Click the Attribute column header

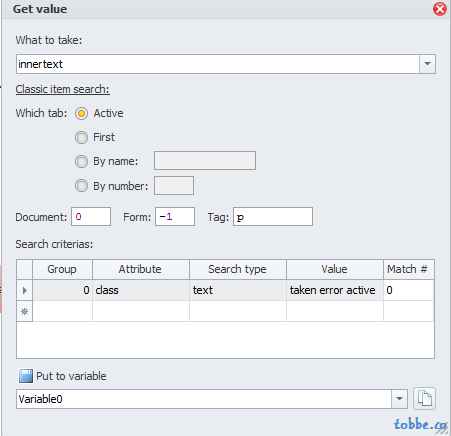coord(141,269)
